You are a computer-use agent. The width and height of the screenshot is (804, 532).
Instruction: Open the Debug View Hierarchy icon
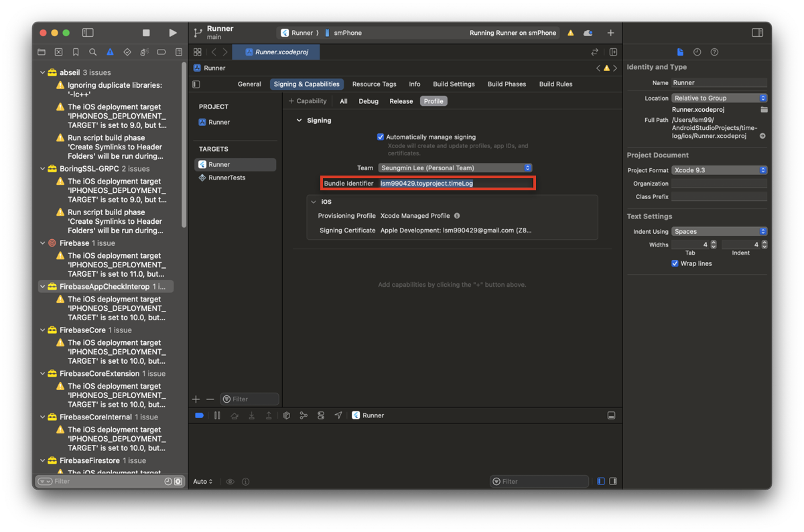pyautogui.click(x=287, y=415)
